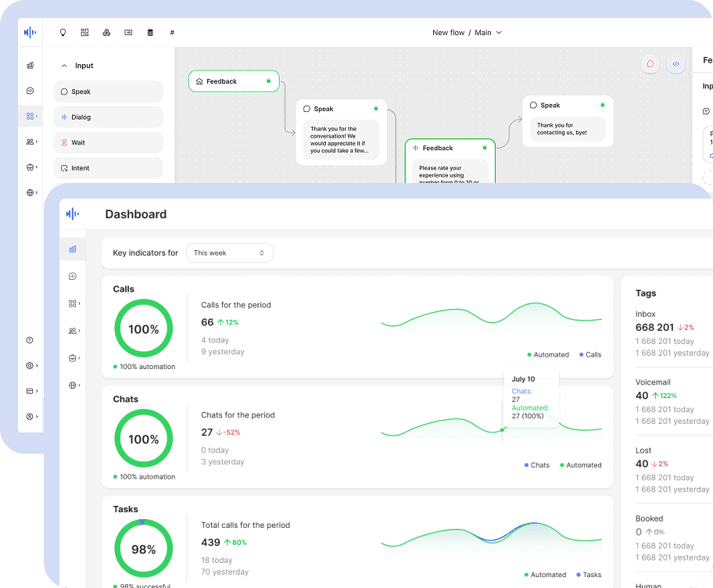Collapse the Input section in node palette
The height and width of the screenshot is (588, 713).
point(66,66)
